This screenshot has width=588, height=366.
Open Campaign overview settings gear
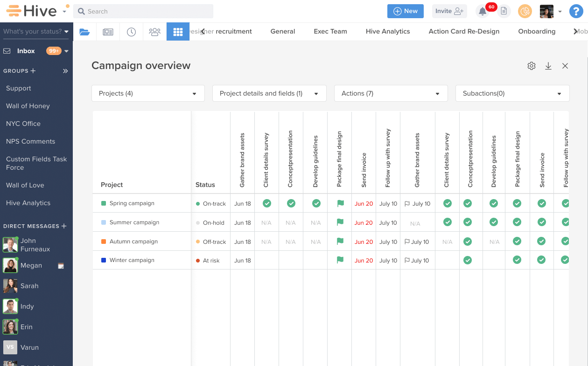click(x=532, y=66)
